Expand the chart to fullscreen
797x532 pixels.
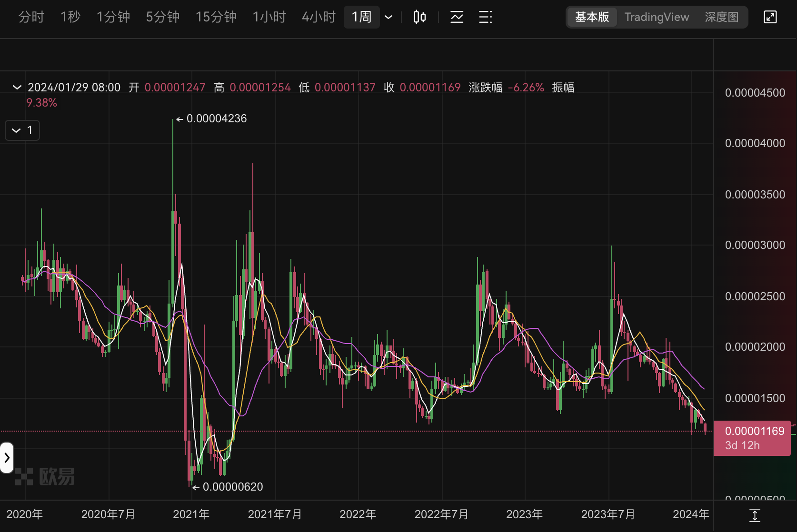click(770, 17)
